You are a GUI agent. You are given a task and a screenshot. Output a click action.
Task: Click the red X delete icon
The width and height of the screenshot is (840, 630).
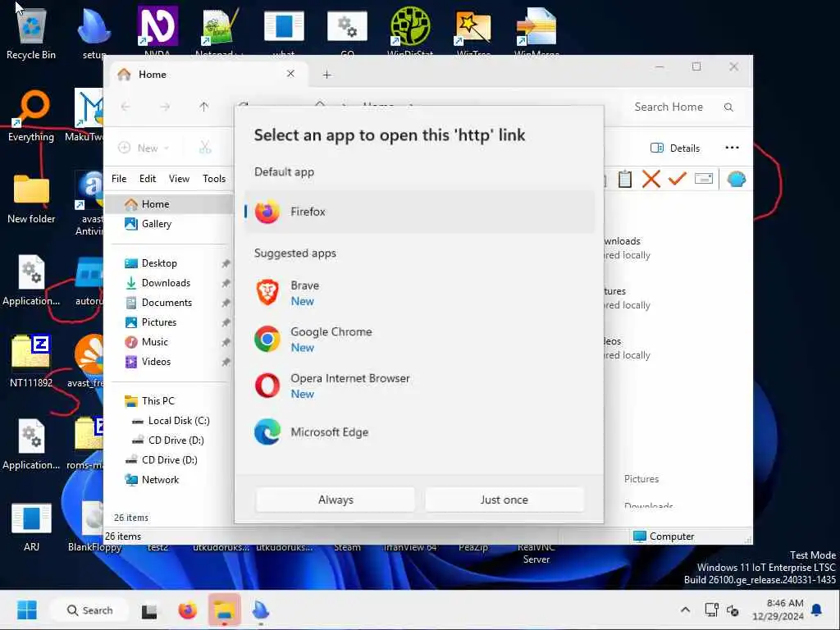[651, 179]
